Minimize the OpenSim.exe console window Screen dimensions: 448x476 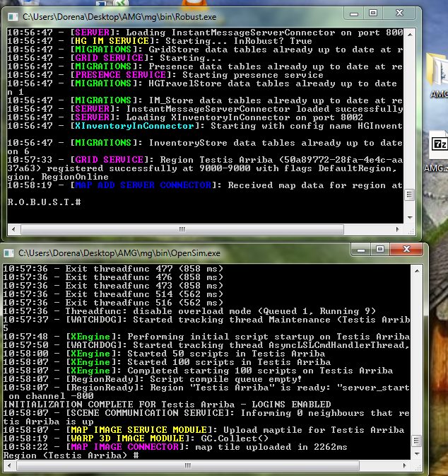[360, 250]
